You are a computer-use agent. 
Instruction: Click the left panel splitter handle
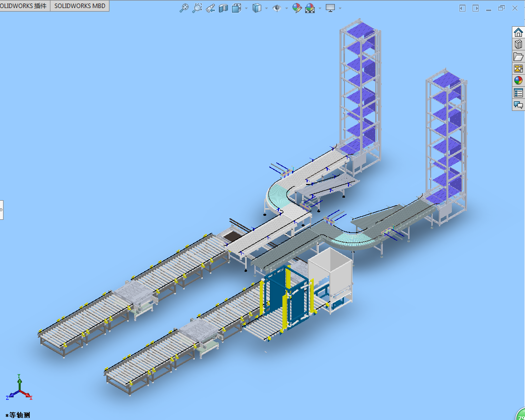(x=2, y=210)
